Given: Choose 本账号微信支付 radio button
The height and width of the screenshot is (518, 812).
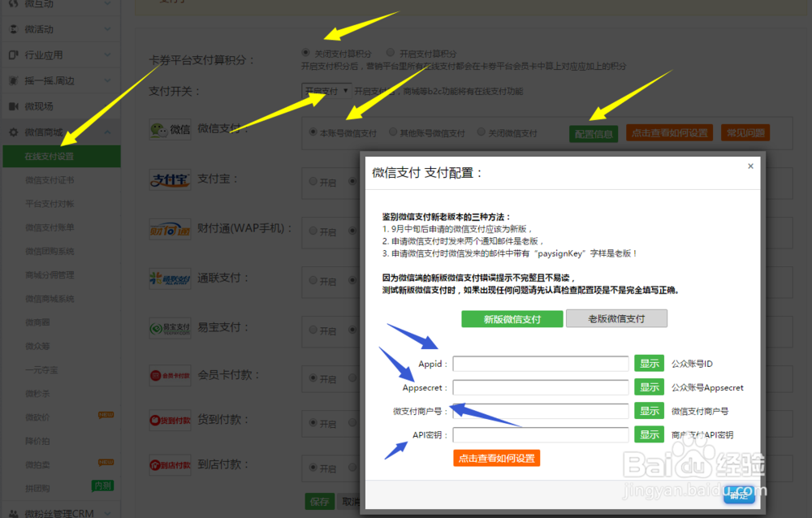Looking at the screenshot, I should click(313, 132).
